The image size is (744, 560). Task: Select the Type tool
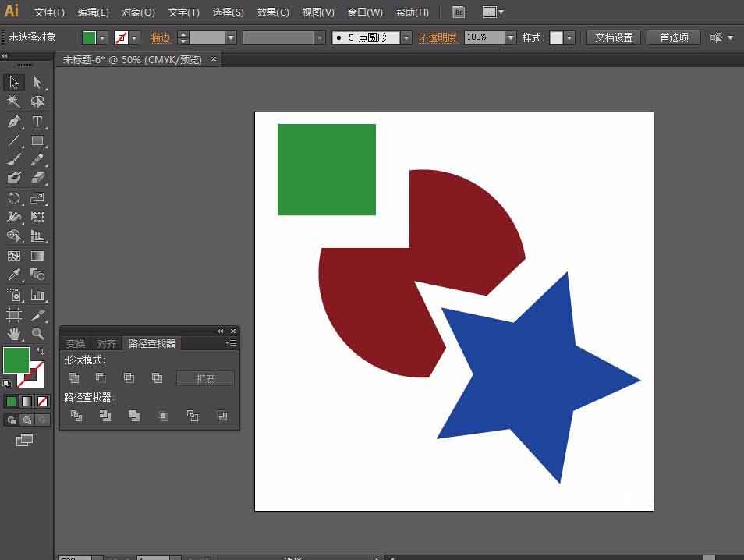click(37, 121)
